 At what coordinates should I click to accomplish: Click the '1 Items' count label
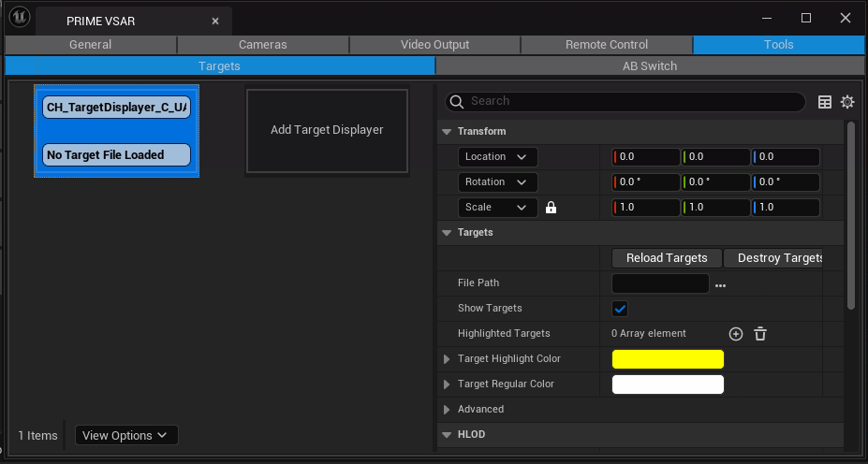[x=37, y=436]
